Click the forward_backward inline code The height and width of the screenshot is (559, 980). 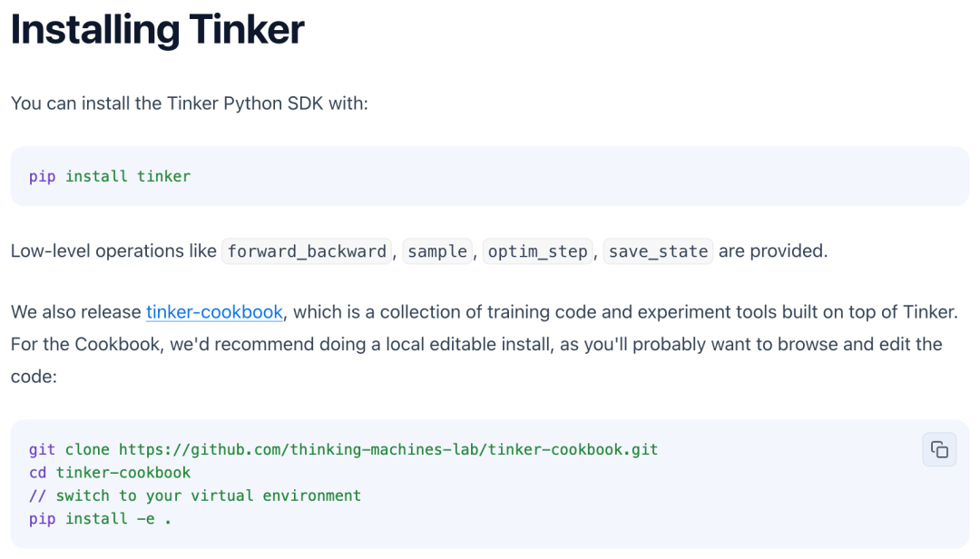tap(307, 251)
